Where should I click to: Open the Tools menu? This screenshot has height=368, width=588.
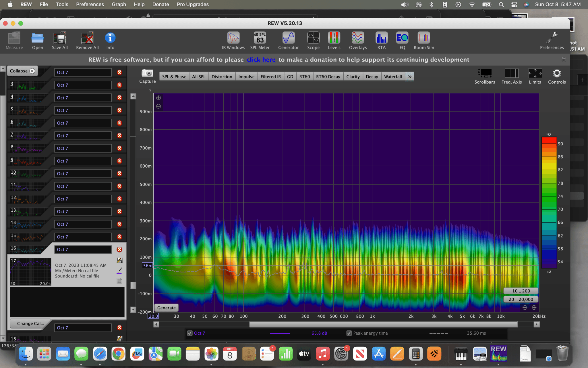tap(62, 4)
